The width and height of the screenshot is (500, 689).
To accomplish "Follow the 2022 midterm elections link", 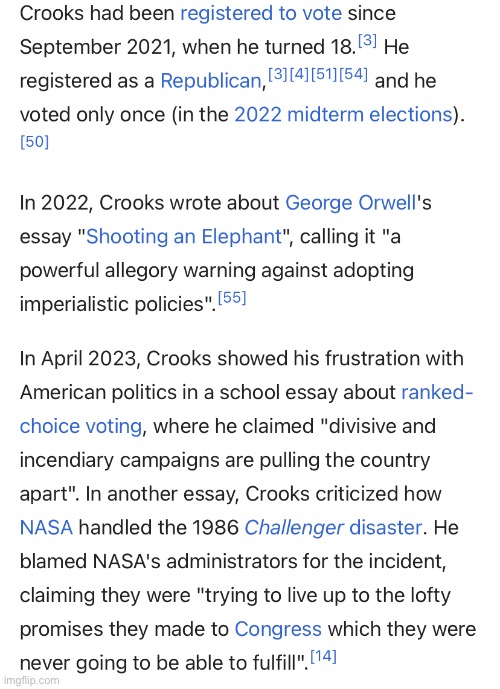I will [x=344, y=115].
